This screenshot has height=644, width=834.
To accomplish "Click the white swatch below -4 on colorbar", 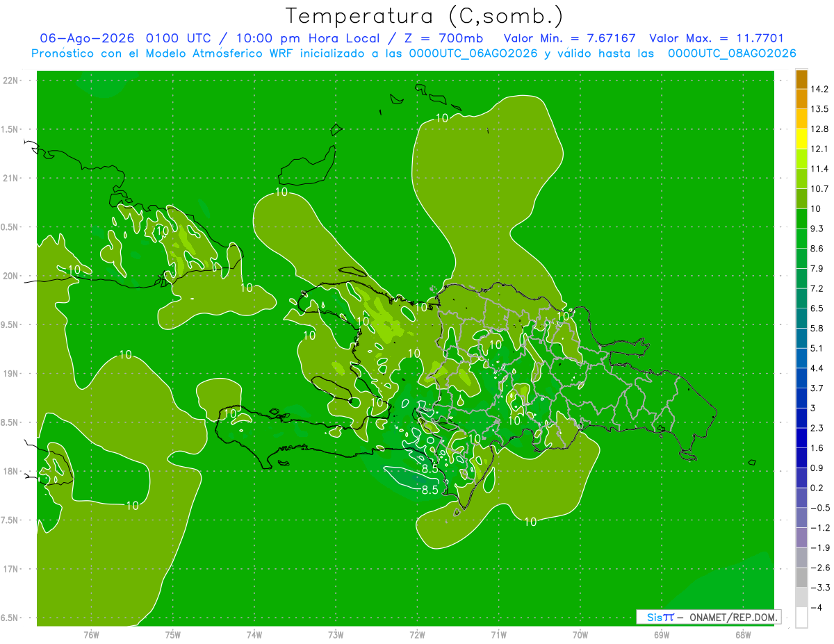I will coord(801,618).
